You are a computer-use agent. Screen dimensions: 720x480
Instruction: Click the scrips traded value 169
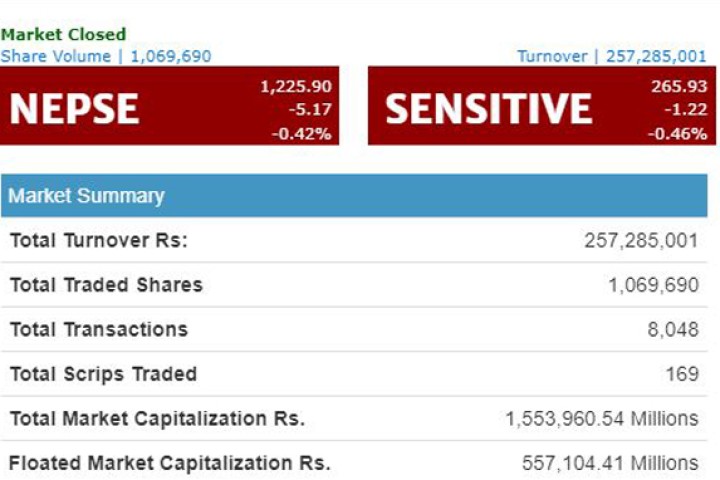tap(682, 374)
